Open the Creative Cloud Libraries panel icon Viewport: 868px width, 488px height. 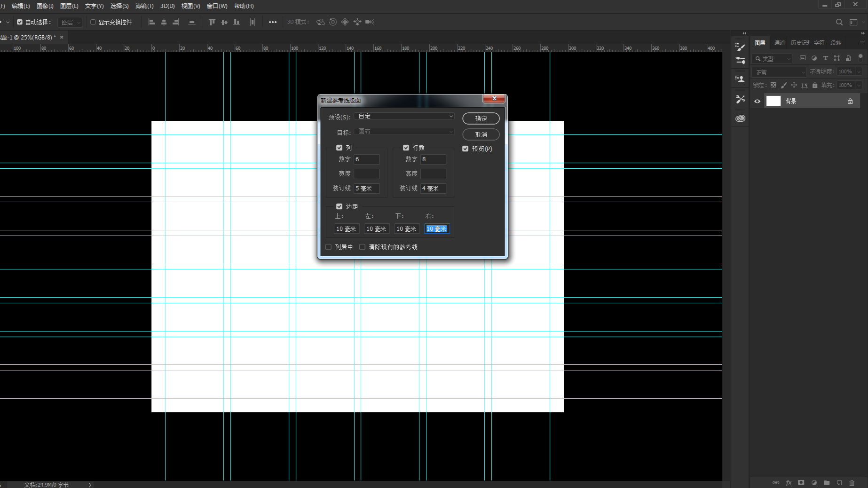(741, 118)
